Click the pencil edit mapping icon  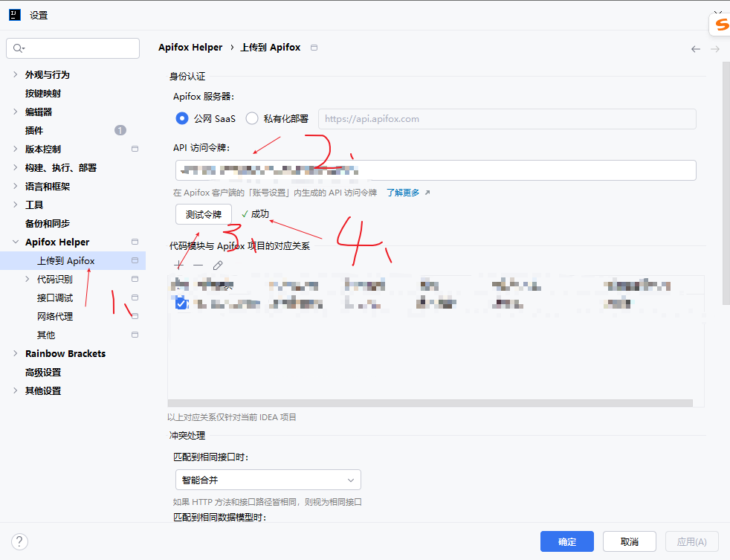pyautogui.click(x=218, y=265)
